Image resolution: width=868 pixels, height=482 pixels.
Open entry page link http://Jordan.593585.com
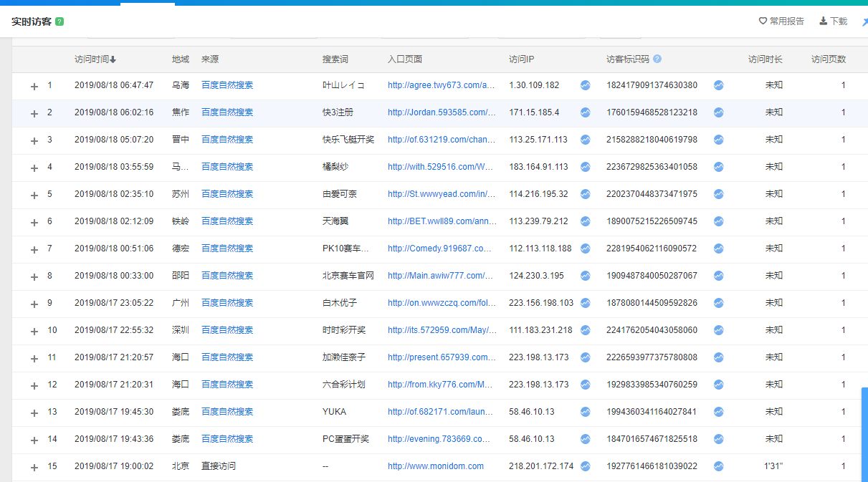442,112
